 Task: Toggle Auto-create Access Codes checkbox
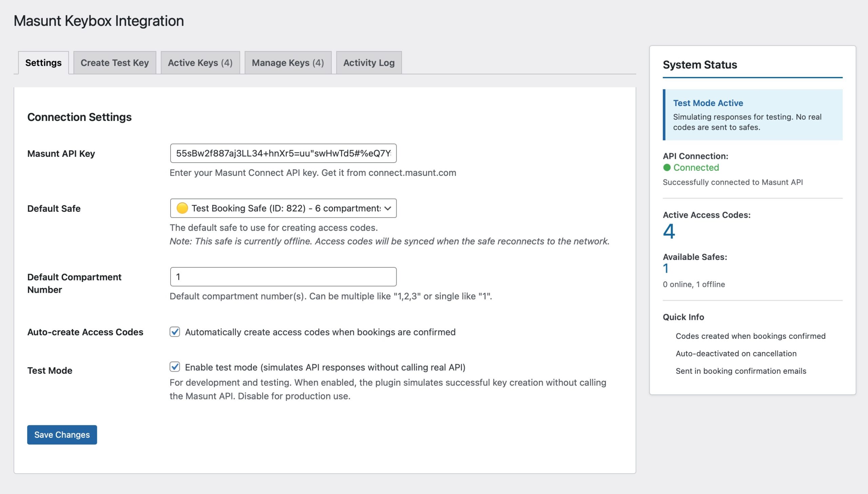[x=175, y=332]
